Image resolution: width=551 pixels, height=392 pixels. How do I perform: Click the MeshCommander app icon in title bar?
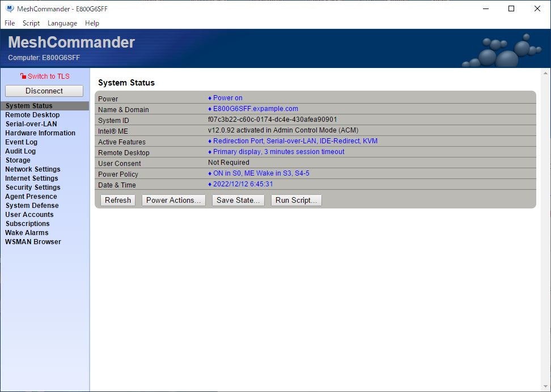point(10,8)
